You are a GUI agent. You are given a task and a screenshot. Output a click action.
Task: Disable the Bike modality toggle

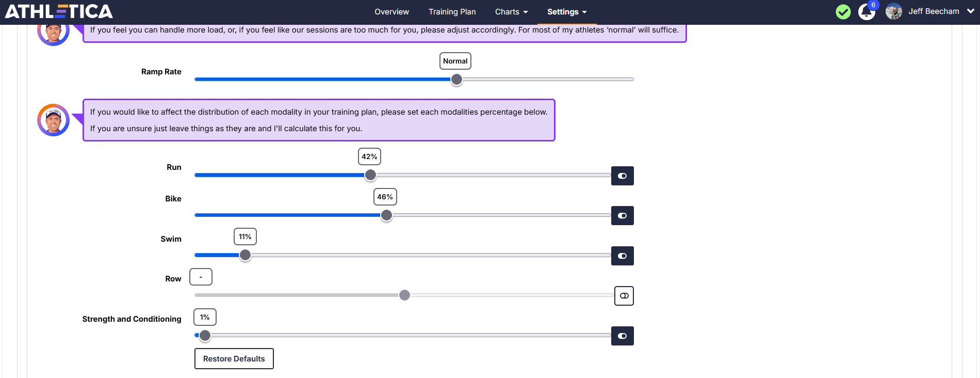(622, 216)
